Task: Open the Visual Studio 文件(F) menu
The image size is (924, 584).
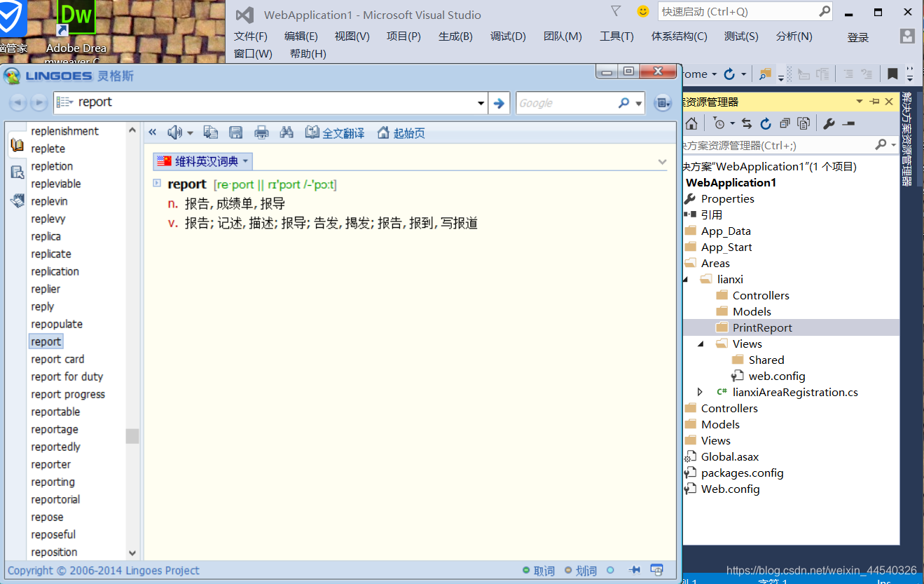Action: coord(251,36)
